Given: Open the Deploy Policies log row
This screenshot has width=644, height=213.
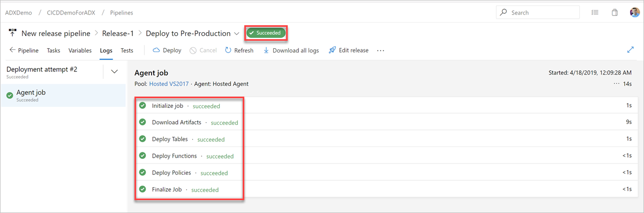Looking at the screenshot, I should 386,172.
